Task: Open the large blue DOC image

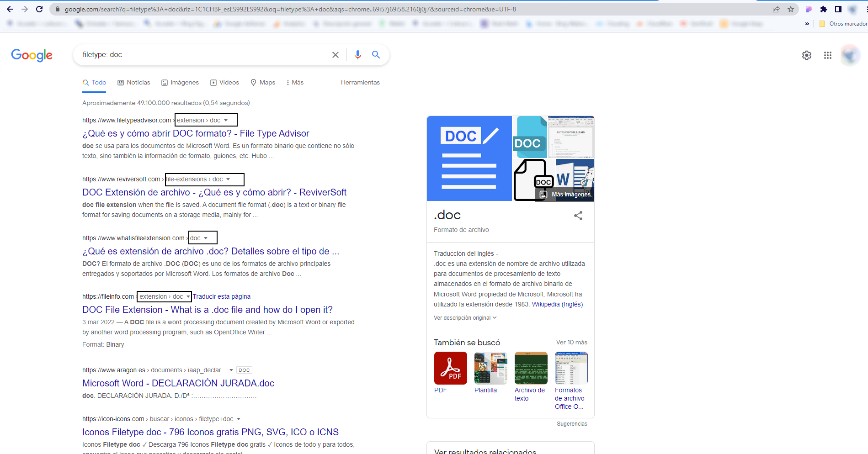Action: pyautogui.click(x=469, y=158)
